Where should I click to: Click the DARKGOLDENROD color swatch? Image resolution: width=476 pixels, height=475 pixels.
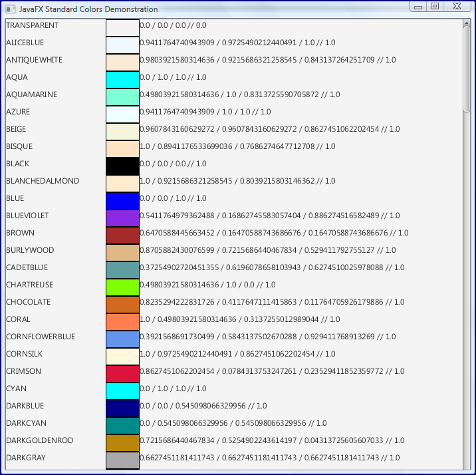pos(122,444)
